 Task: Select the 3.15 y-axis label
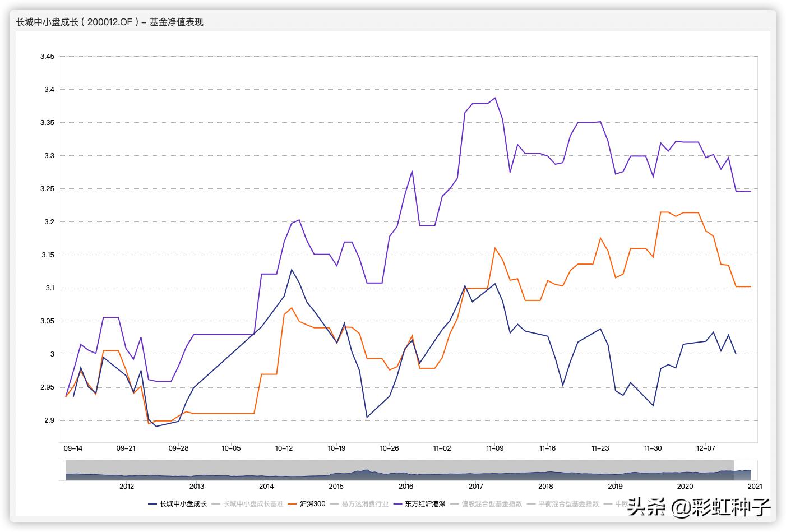coord(47,255)
